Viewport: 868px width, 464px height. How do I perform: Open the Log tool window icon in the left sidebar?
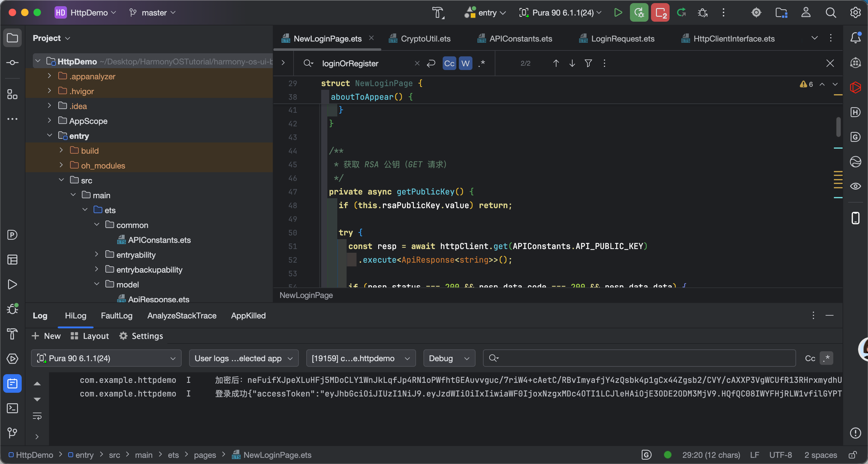pyautogui.click(x=12, y=383)
